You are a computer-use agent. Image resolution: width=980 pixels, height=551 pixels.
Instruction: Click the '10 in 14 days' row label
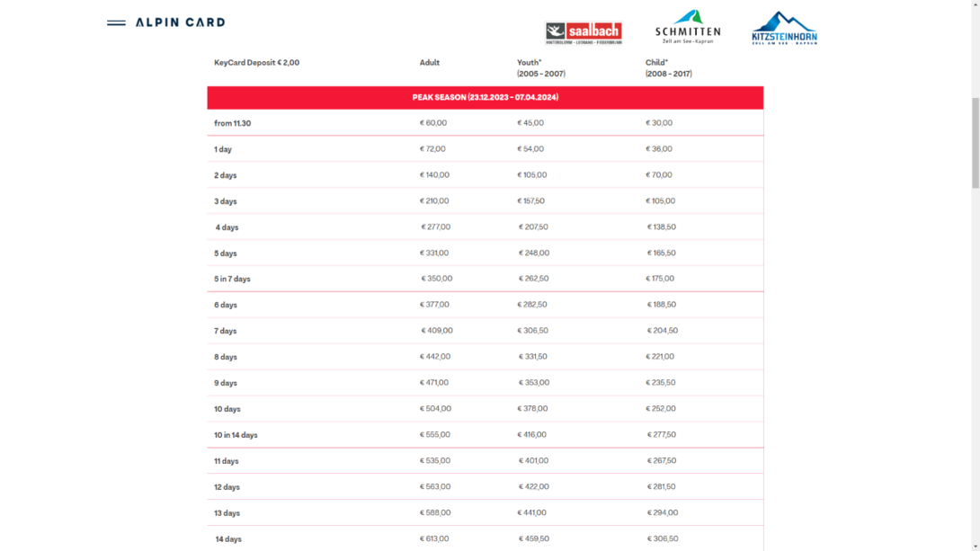pyautogui.click(x=236, y=435)
